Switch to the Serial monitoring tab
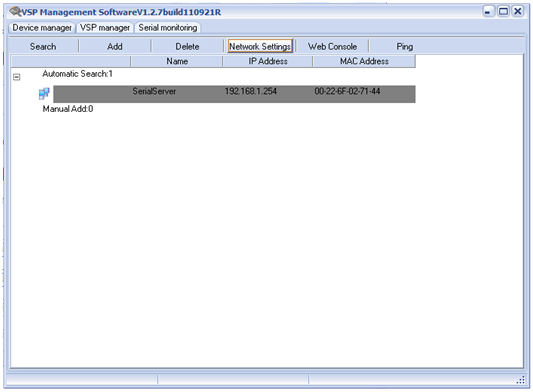533x392 pixels. point(168,28)
